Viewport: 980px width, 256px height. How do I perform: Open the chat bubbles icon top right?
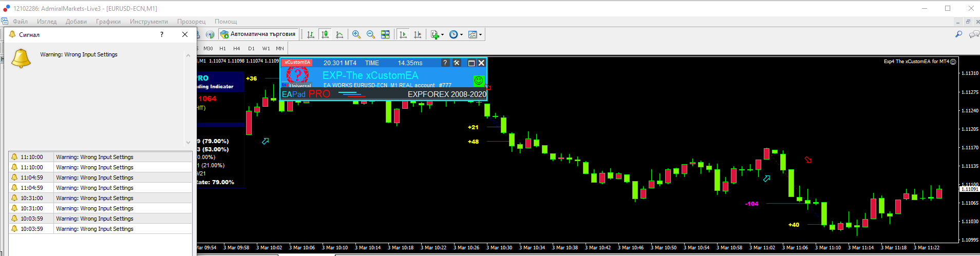tap(974, 34)
